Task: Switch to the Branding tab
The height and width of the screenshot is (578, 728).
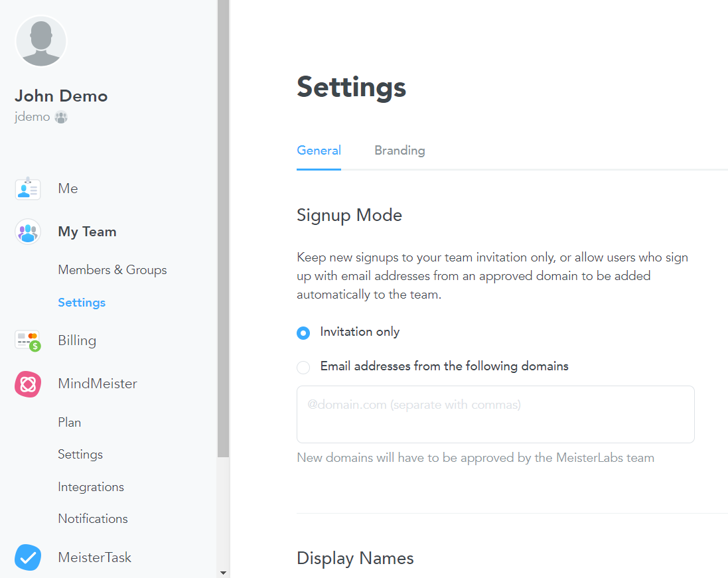Action: 400,151
